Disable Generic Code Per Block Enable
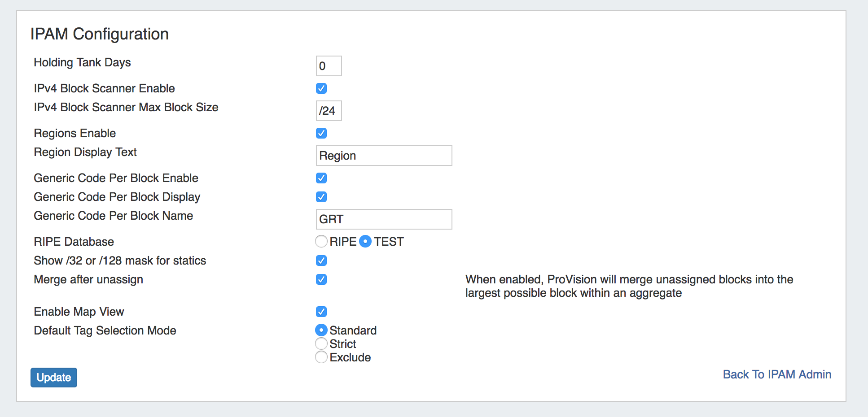 click(x=321, y=178)
